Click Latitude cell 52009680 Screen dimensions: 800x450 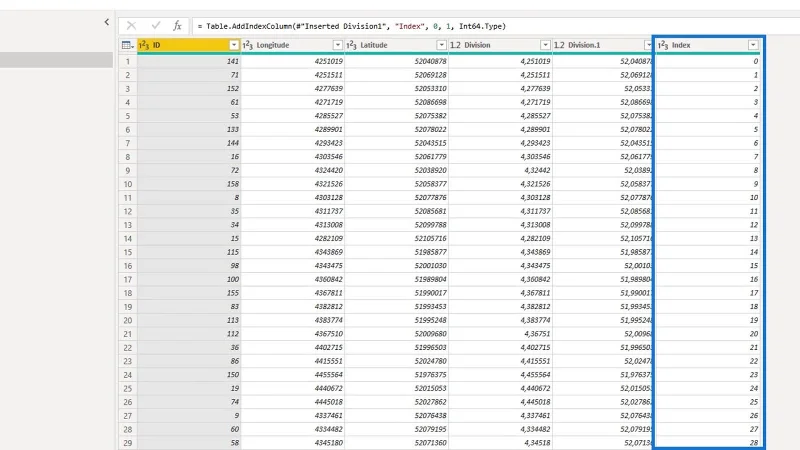click(396, 334)
